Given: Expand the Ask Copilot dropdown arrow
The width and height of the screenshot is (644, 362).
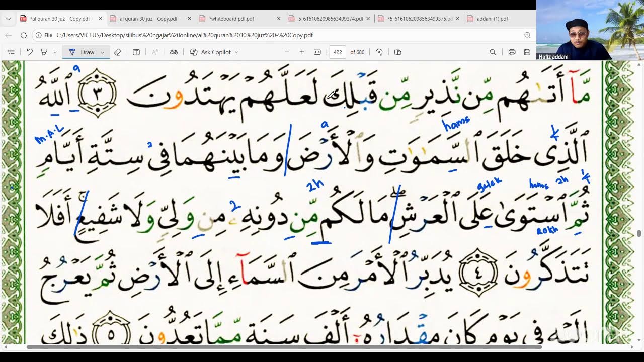Looking at the screenshot, I should (x=236, y=52).
